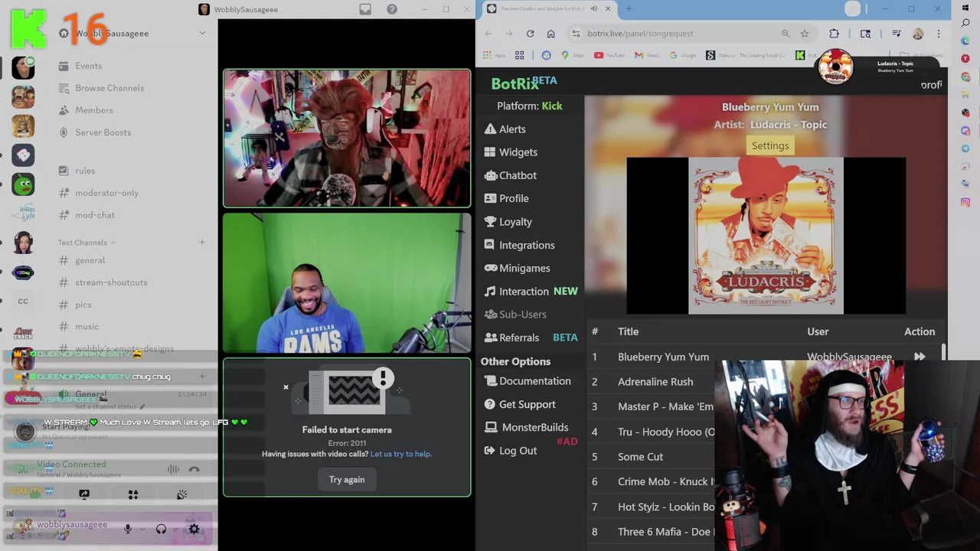This screenshot has width=980, height=551.
Task: Open the Chrome profile avatar
Action: coord(918,34)
